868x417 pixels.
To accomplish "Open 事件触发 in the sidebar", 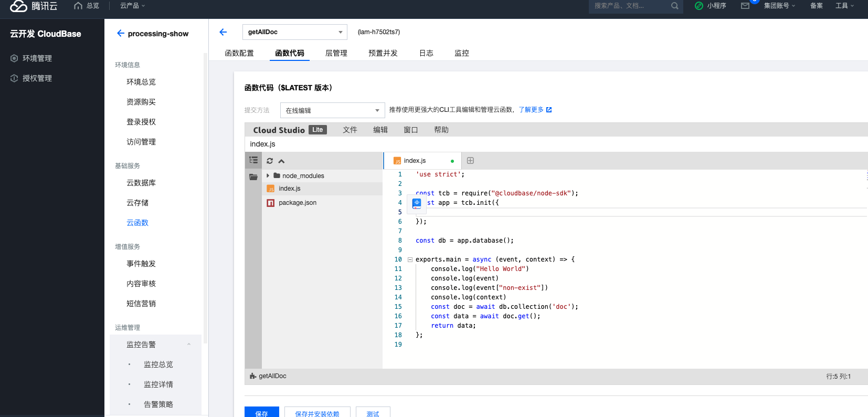I will tap(141, 264).
